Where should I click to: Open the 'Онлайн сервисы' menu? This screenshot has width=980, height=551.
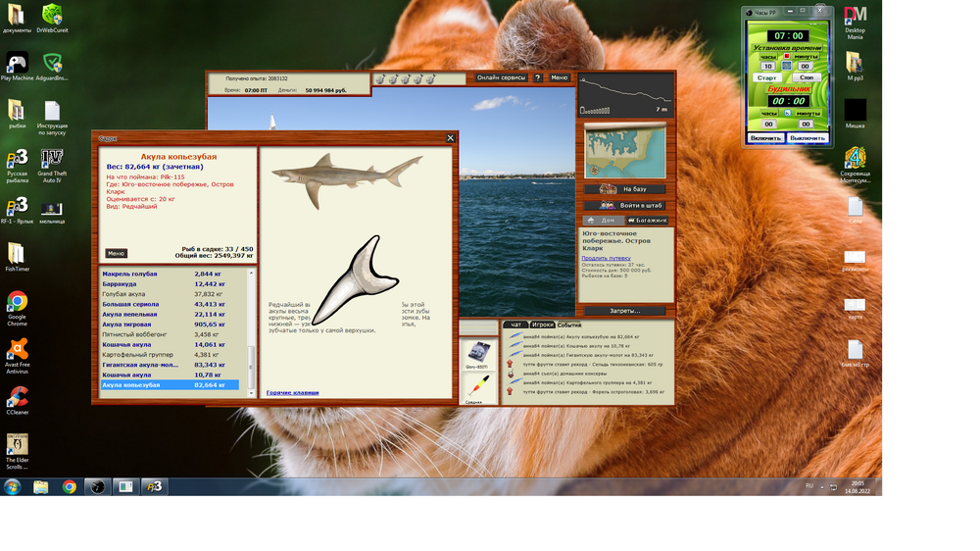point(501,77)
